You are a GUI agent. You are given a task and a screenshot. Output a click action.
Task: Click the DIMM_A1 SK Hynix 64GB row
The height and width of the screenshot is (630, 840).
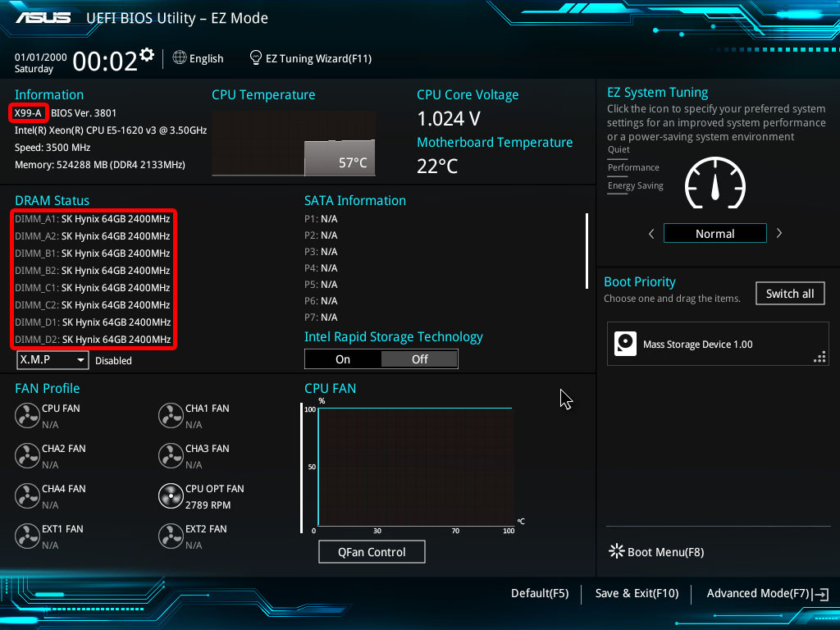tap(93, 218)
